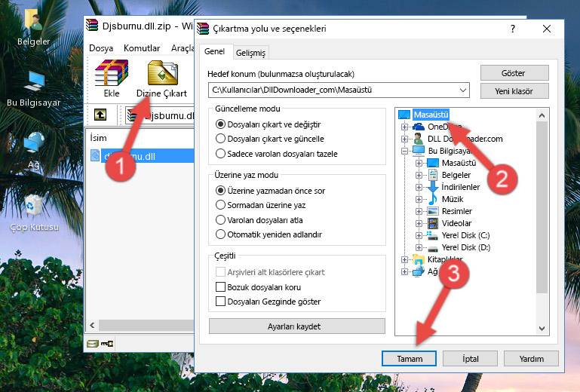Viewport: 580px width, 392px height.
Task: Click the Ayarları kaydet button
Action: click(x=296, y=326)
